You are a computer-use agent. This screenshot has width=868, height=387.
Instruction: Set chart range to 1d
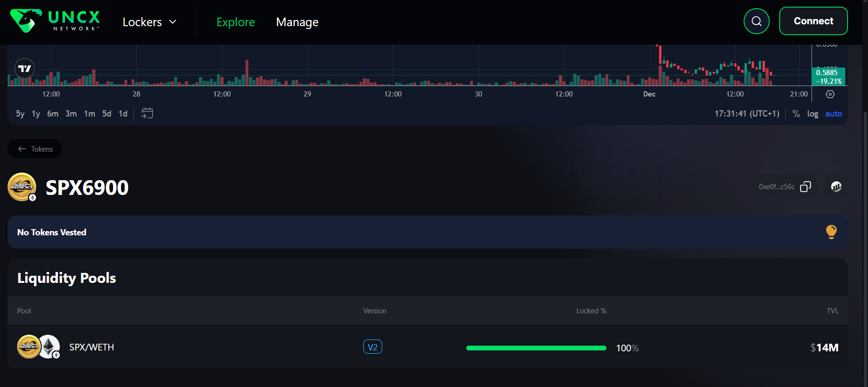click(x=123, y=114)
